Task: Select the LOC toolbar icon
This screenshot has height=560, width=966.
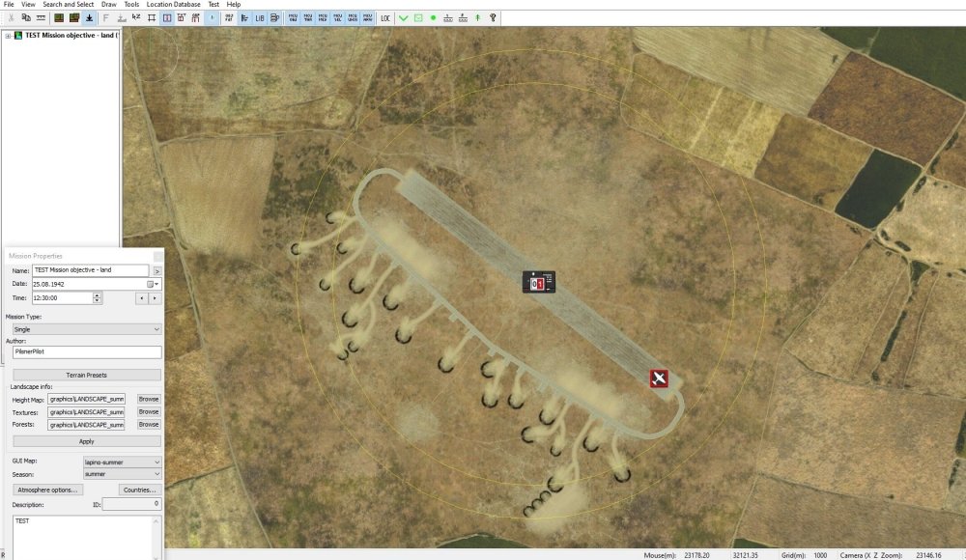Action: pyautogui.click(x=385, y=18)
